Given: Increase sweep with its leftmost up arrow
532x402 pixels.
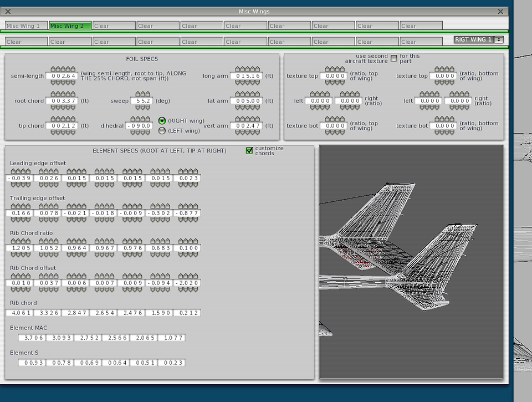Looking at the screenshot, I should (x=138, y=94).
